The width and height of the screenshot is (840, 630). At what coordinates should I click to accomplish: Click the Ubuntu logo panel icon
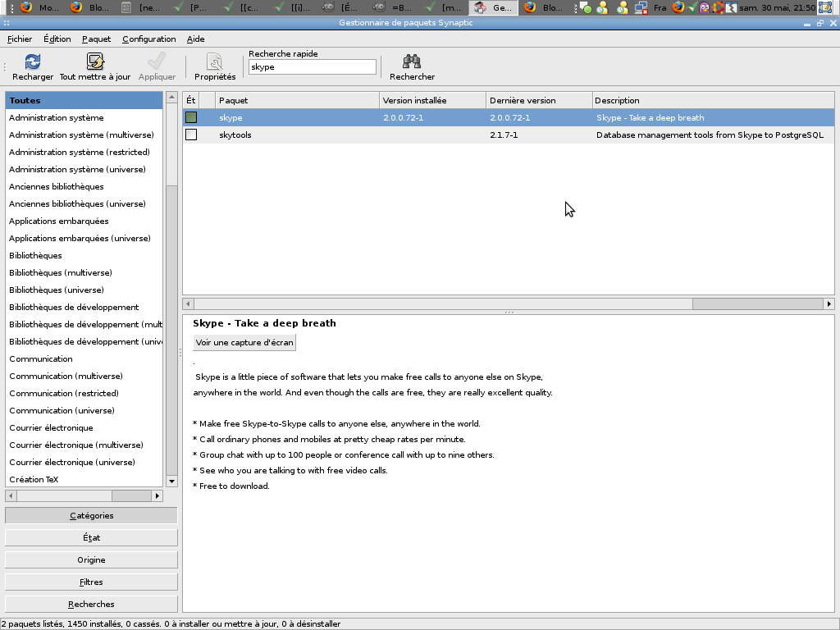pos(717,7)
